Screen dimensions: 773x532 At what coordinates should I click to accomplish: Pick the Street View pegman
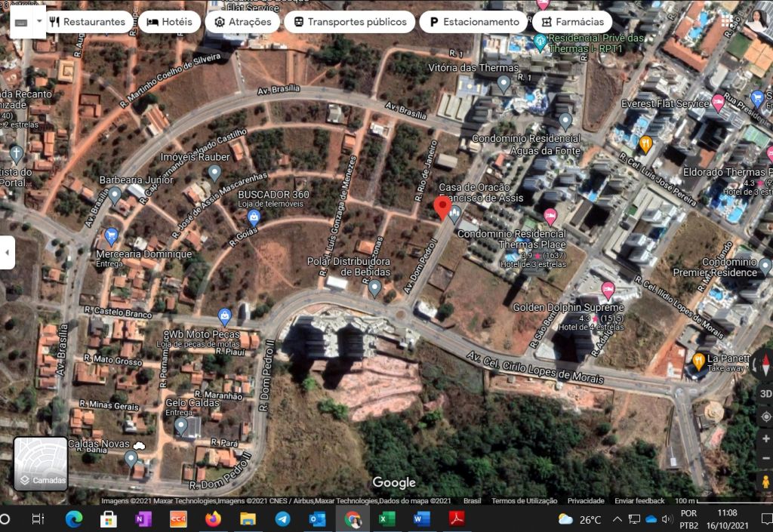765,481
